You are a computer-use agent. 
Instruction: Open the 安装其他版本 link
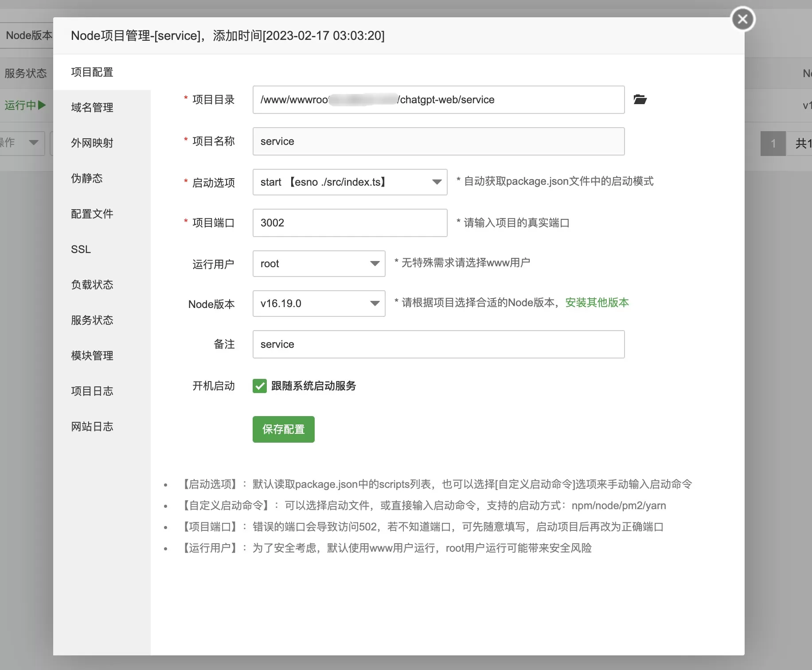click(596, 303)
